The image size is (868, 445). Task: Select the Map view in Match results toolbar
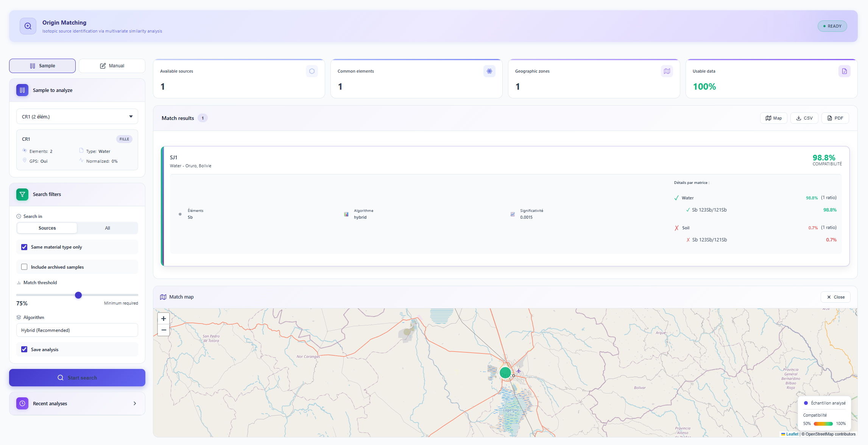point(773,118)
